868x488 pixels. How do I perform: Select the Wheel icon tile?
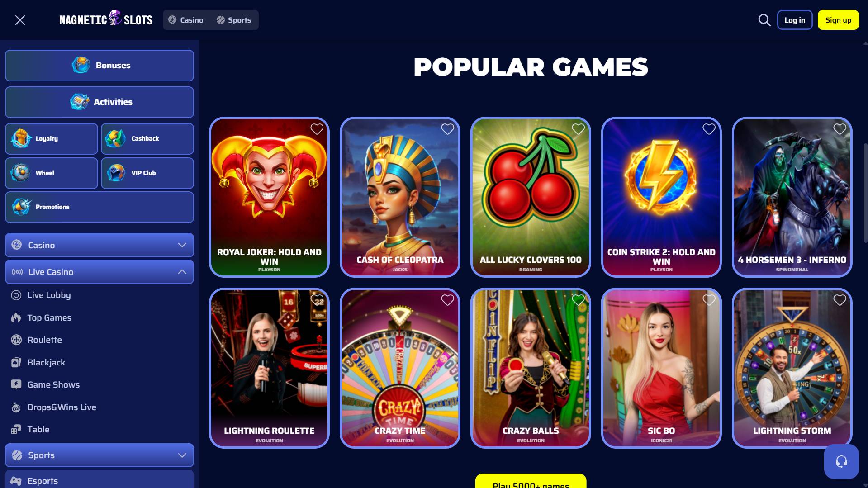click(x=52, y=173)
